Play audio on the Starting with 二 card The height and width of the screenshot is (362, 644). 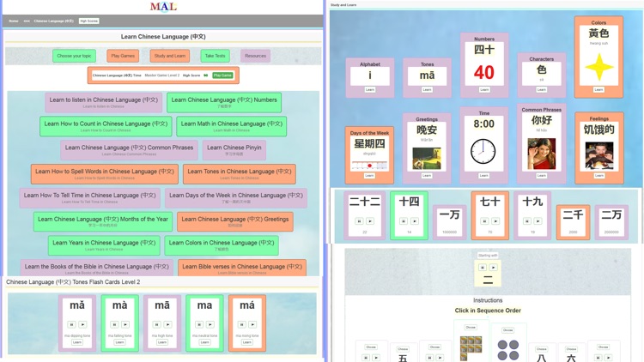pos(493,267)
